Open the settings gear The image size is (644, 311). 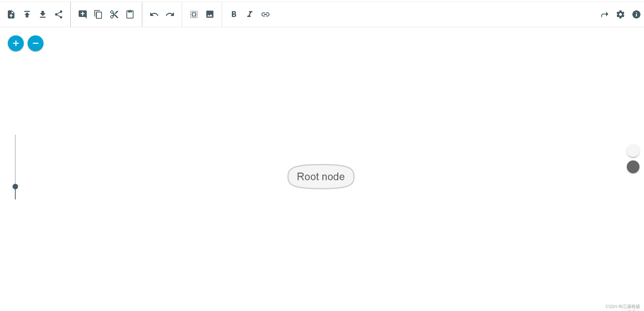click(x=620, y=14)
